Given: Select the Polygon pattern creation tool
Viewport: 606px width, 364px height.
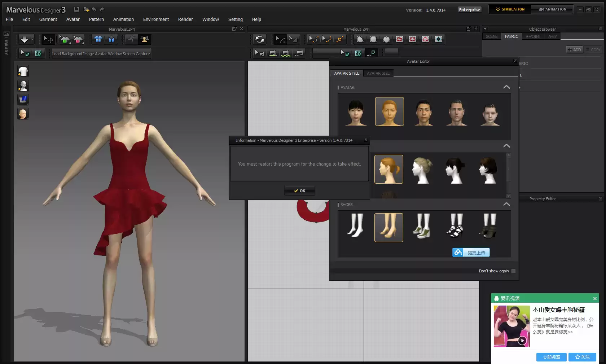Looking at the screenshot, I should (x=360, y=39).
